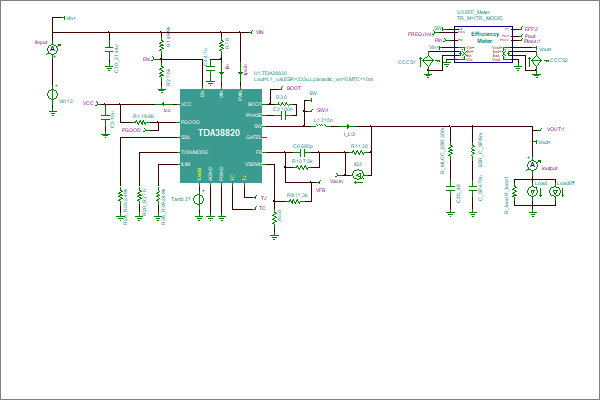Click the BOOT net label above R3
The height and width of the screenshot is (400, 600).
coord(294,88)
